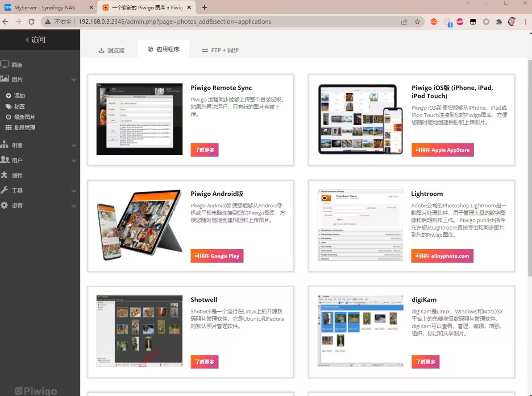Viewport: 532px width, 396px height.
Task: Expand the 设置 settings section chevron
Action: [74, 206]
